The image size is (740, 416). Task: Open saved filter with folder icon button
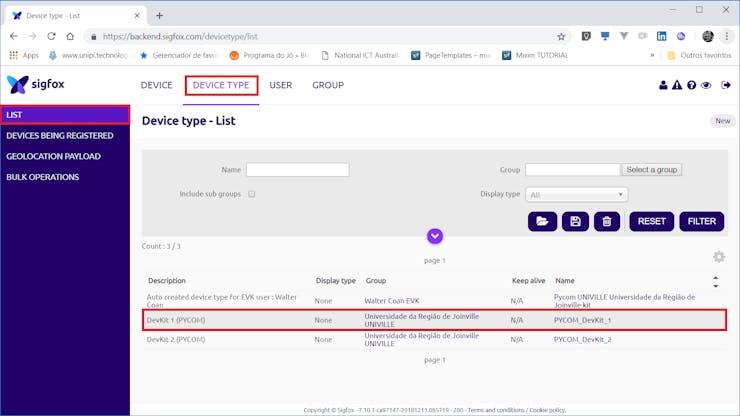(x=542, y=221)
